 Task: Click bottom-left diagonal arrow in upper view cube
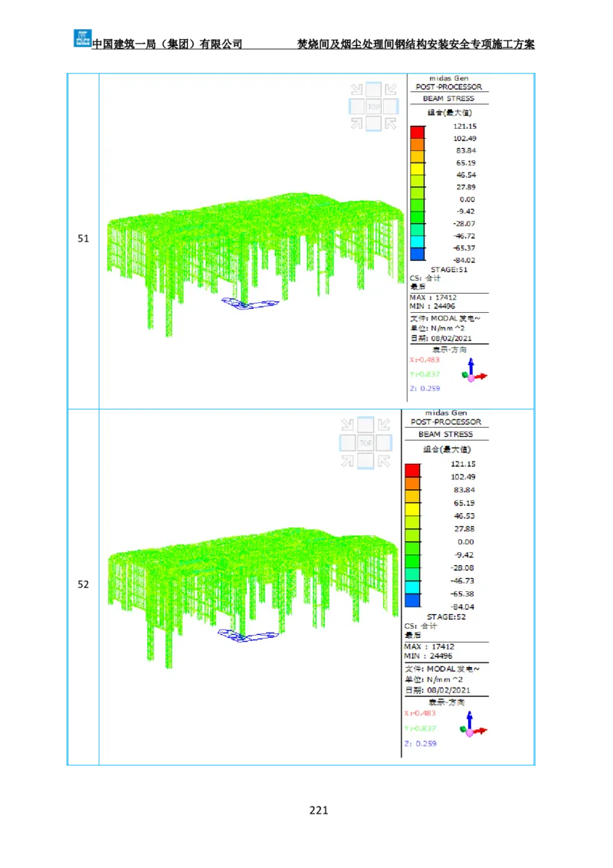tap(356, 123)
